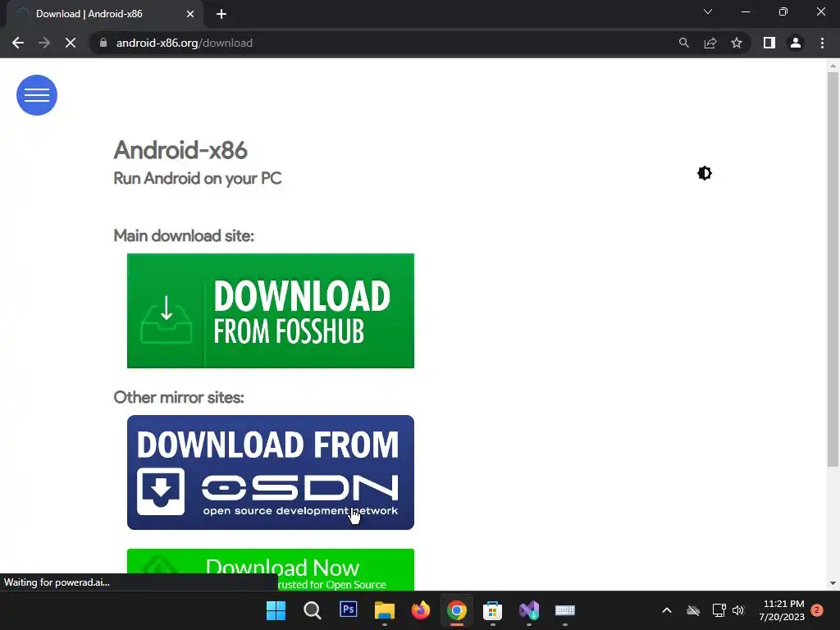Close the Android-x86 tab
Screen dimensions: 840x630
click(x=190, y=14)
